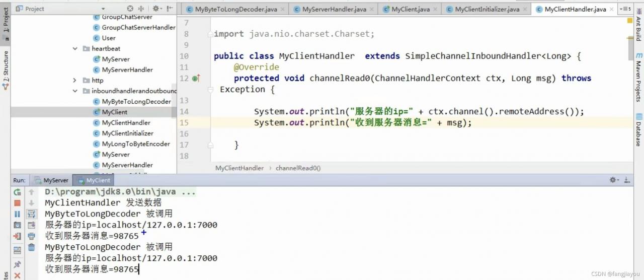Switch to MyServer run tab

[51, 180]
